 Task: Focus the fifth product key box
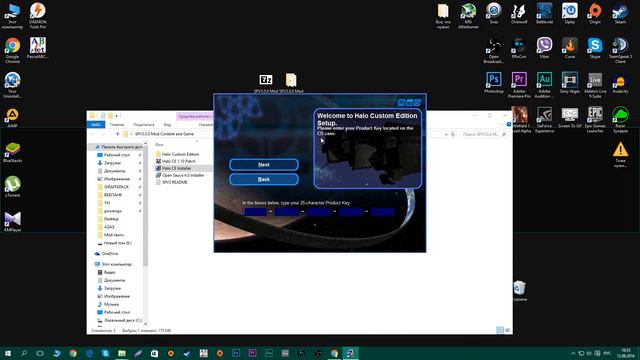pos(383,211)
